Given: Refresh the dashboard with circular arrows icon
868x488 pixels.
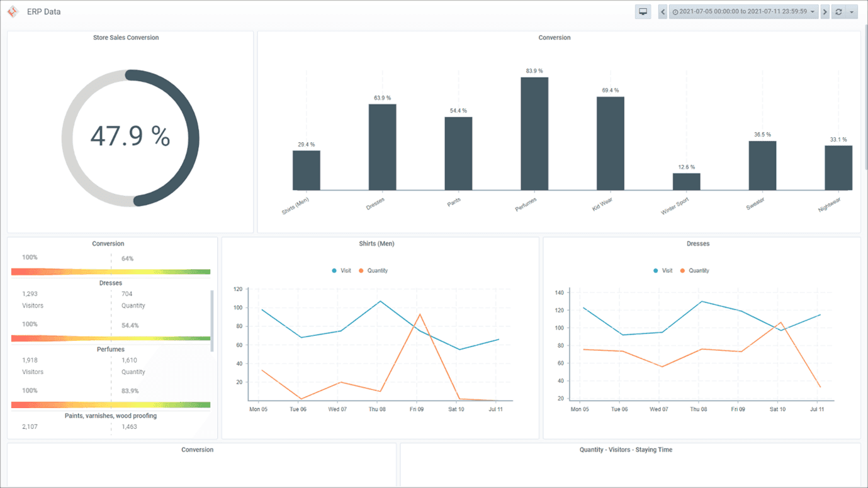Looking at the screenshot, I should coord(838,11).
